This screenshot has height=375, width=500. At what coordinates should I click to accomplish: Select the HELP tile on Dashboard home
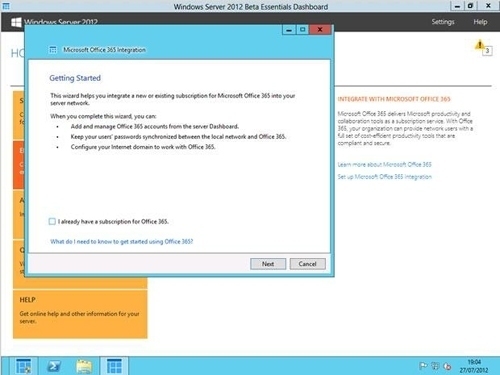(80, 314)
